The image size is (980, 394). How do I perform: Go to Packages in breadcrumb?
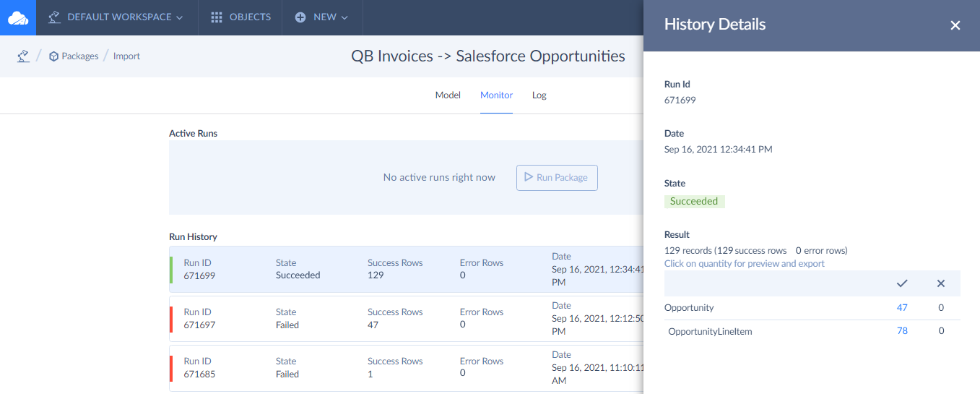point(79,56)
